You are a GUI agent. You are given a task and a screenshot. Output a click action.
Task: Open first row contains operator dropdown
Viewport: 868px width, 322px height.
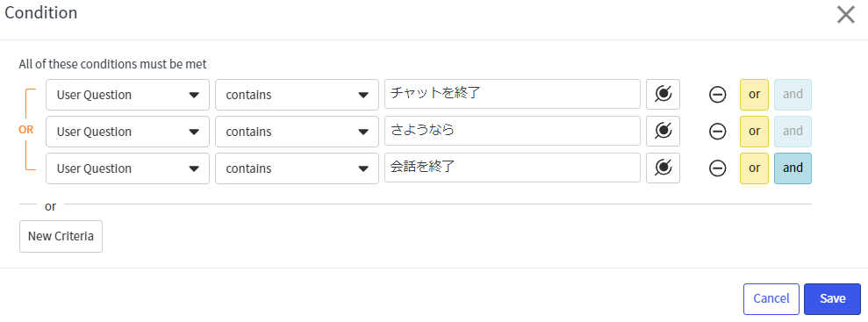pos(297,95)
